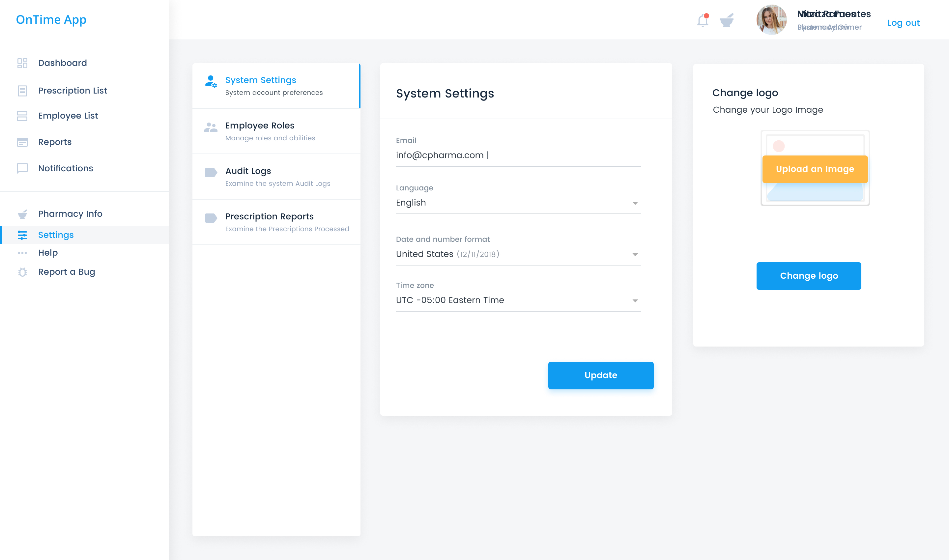The width and height of the screenshot is (949, 560).
Task: Click the Employee List rows icon
Action: pos(22,116)
